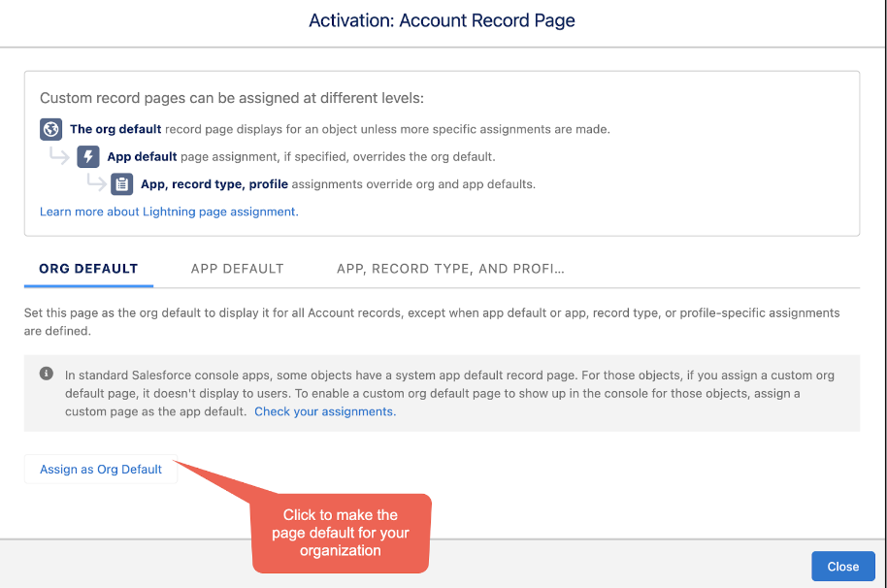Viewport: 887px width, 588px height.
Task: Select the ORG DEFAULT tab
Action: tap(88, 269)
